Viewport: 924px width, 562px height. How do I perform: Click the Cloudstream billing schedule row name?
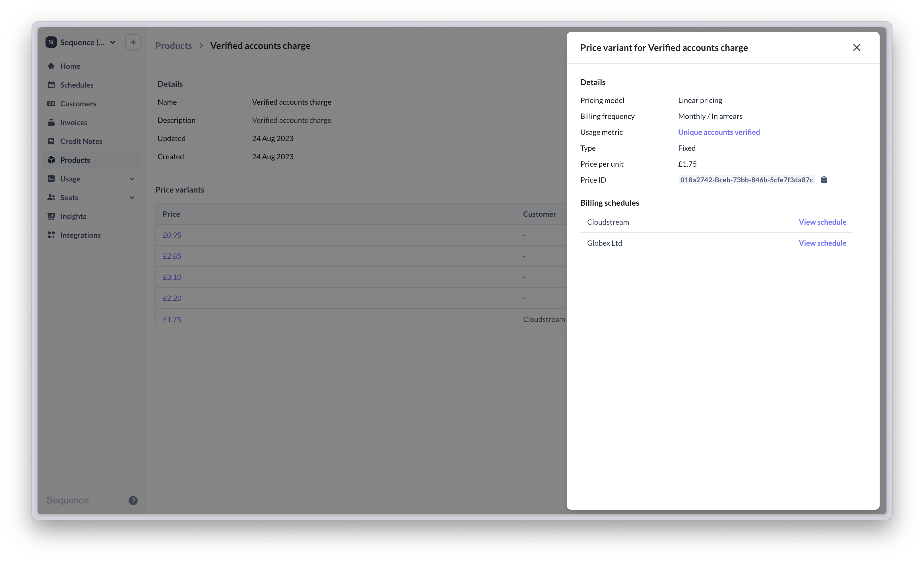coord(608,222)
